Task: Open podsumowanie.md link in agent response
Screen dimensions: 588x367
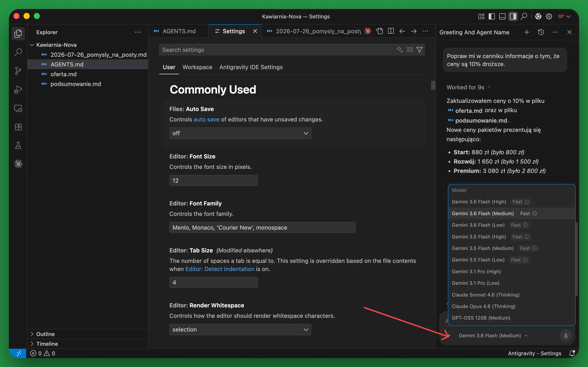Action: (x=478, y=120)
